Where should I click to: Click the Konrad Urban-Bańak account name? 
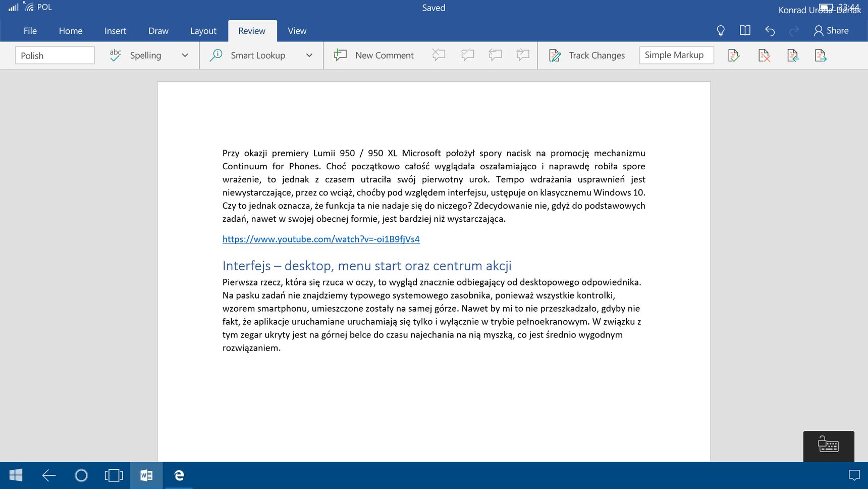pyautogui.click(x=820, y=10)
